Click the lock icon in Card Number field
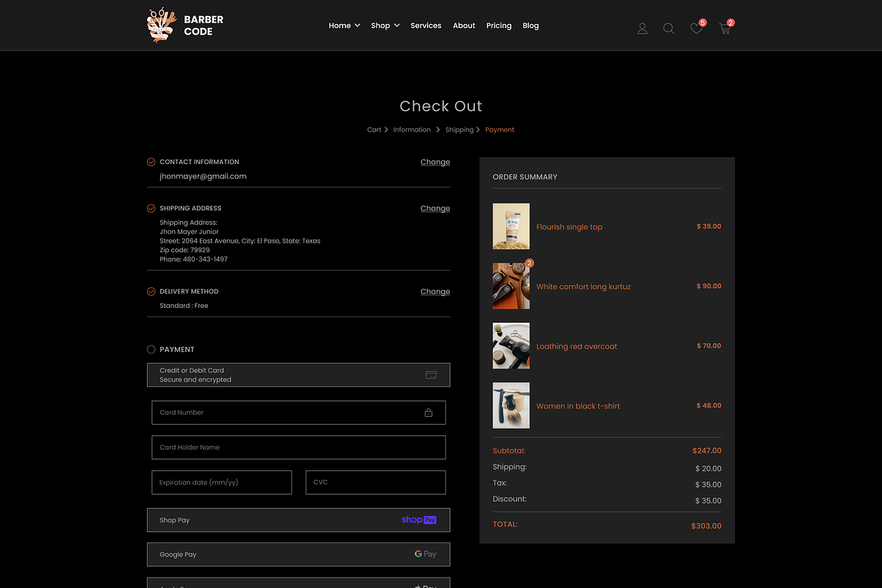Image resolution: width=882 pixels, height=588 pixels. point(429,412)
